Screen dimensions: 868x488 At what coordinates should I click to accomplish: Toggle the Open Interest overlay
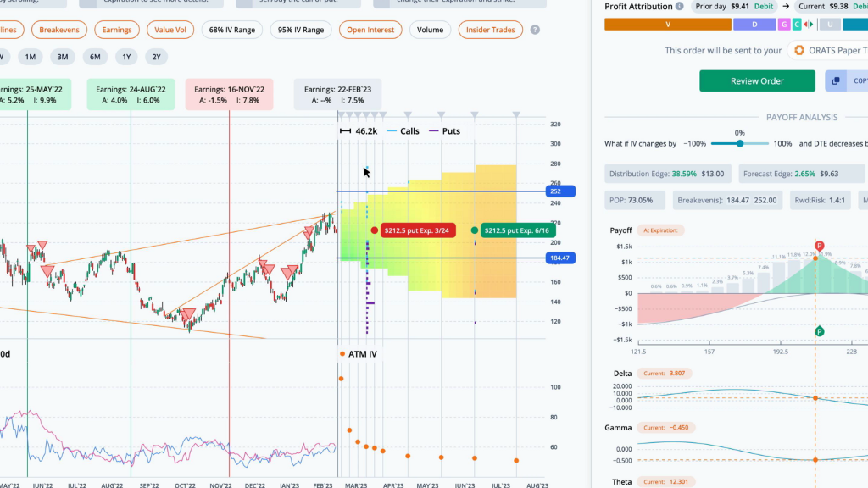pos(370,30)
